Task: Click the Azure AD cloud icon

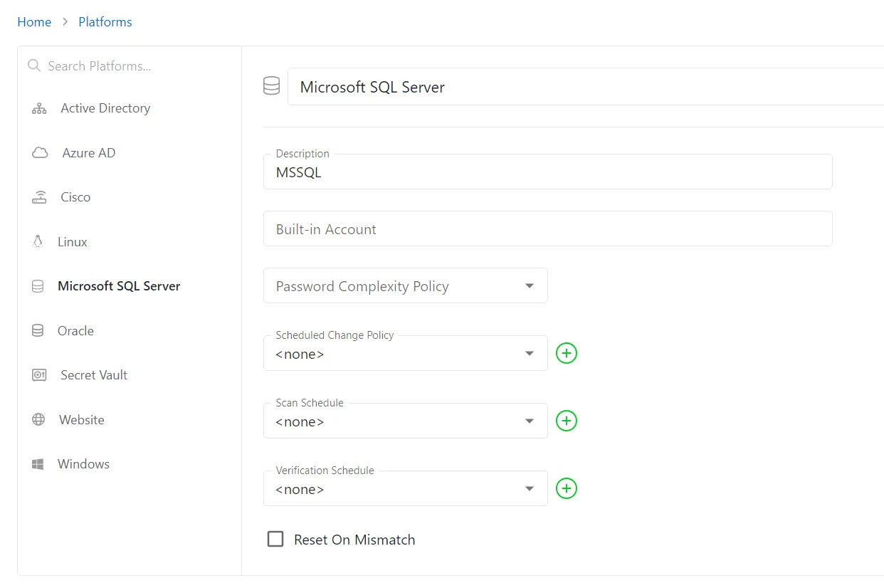Action: pos(40,153)
